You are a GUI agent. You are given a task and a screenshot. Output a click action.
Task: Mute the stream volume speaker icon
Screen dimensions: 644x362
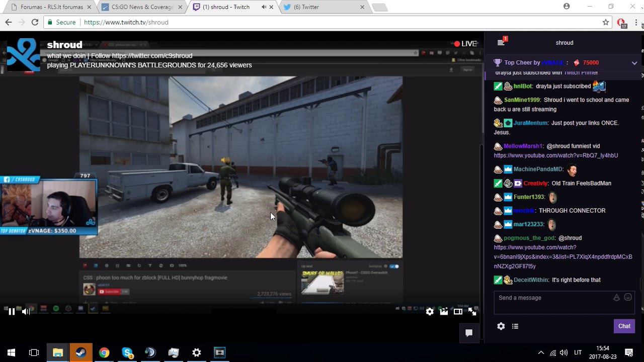(26, 312)
